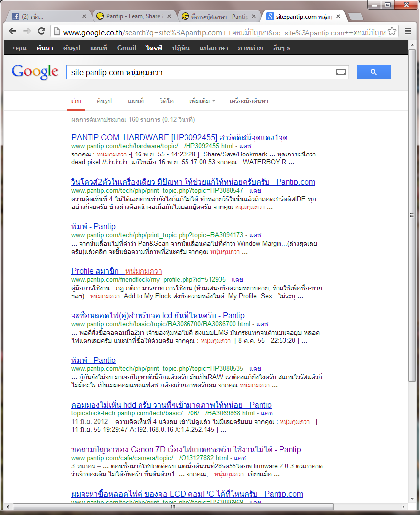Select the เว็บ results tab
The height and width of the screenshot is (515, 420).
pyautogui.click(x=76, y=101)
